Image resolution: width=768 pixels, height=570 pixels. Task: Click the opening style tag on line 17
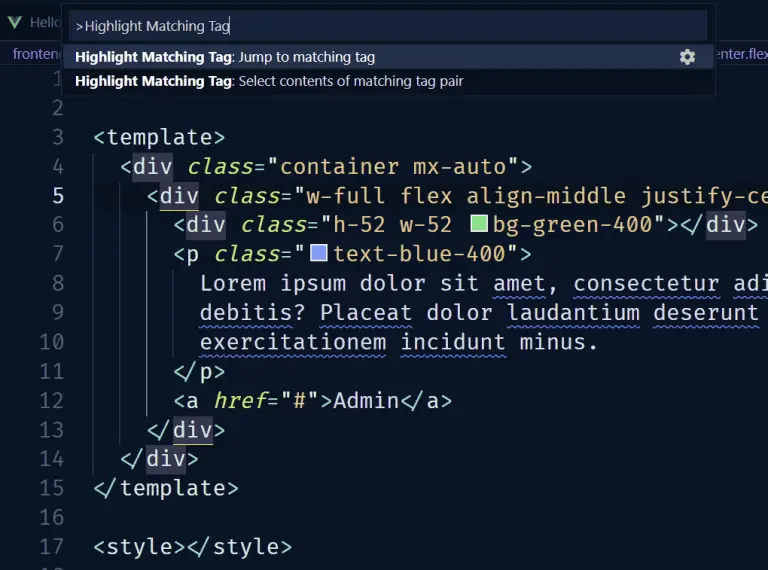point(139,547)
